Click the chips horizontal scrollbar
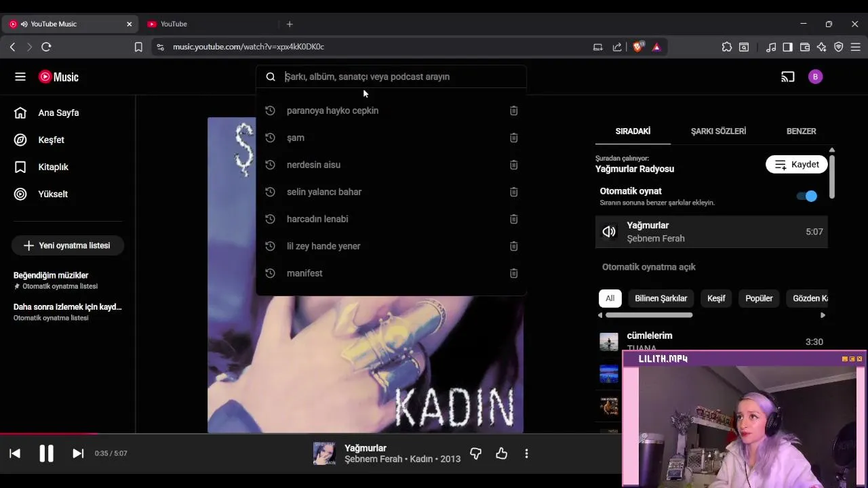Viewport: 868px width, 488px height. (x=649, y=315)
